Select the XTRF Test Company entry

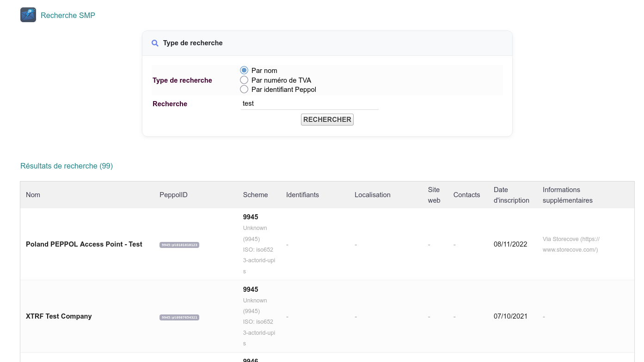point(59,316)
